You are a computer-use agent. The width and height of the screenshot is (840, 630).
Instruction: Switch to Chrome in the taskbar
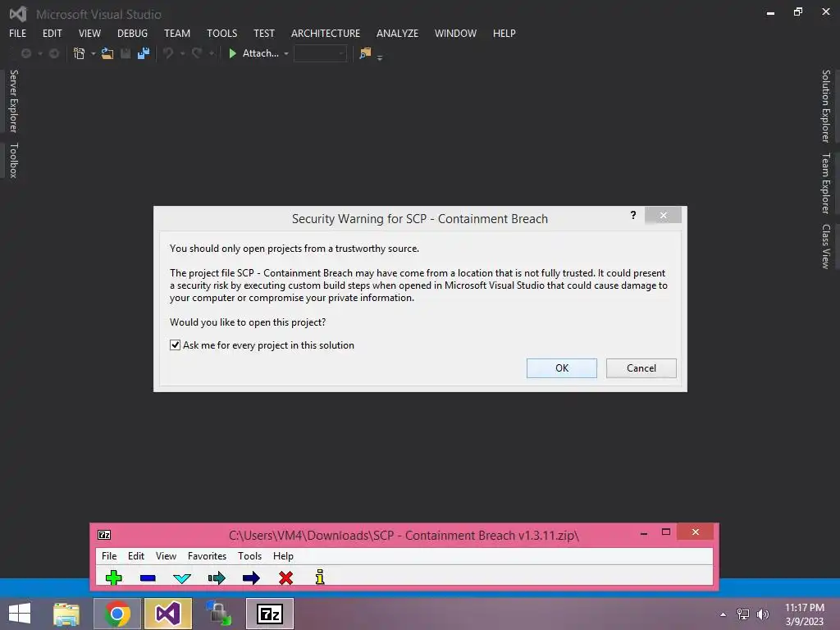[117, 614]
